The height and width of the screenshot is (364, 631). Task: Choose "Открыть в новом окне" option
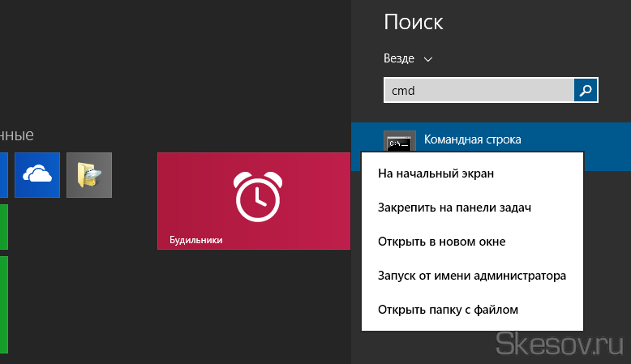pos(441,242)
